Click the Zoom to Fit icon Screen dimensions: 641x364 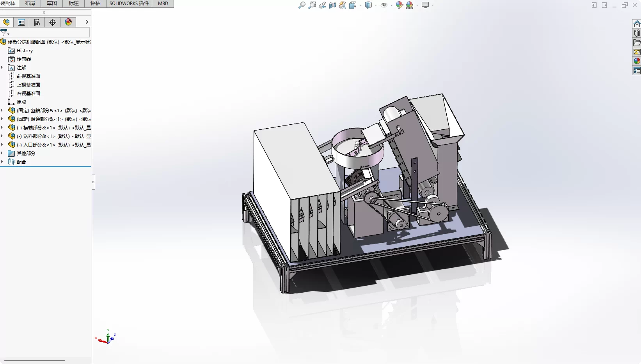coord(302,5)
